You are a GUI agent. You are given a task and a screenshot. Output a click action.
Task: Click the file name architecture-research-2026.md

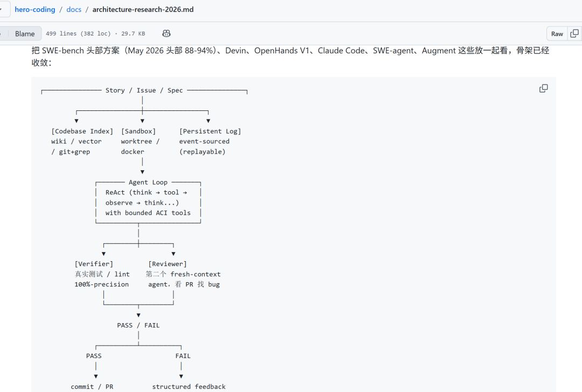[143, 10]
